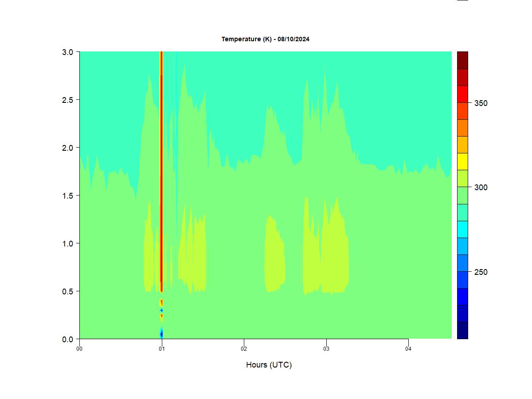532x399 pixels.
Task: Click the x-axis hour label 01
Action: click(162, 349)
